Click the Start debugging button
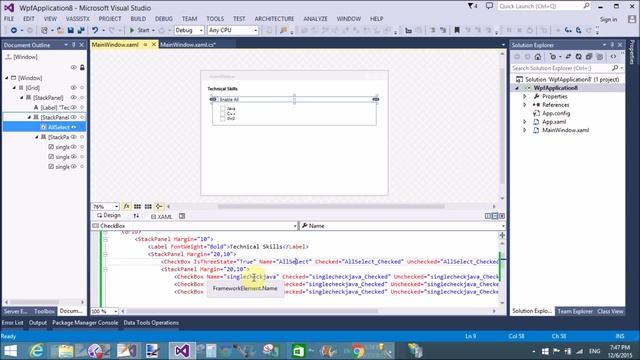The height and width of the screenshot is (360, 640). (x=140, y=30)
